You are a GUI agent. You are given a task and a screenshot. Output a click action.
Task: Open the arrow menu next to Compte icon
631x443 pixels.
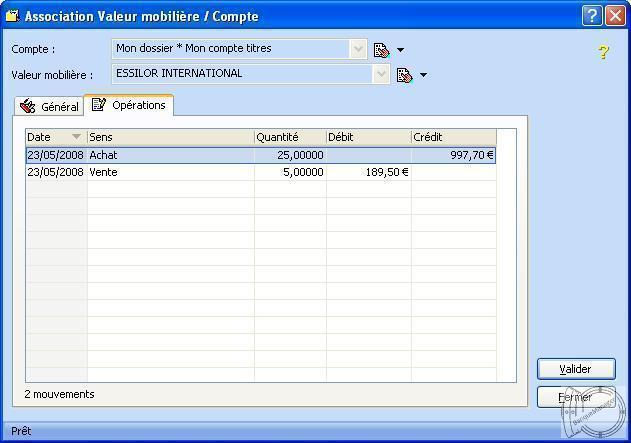click(x=400, y=49)
